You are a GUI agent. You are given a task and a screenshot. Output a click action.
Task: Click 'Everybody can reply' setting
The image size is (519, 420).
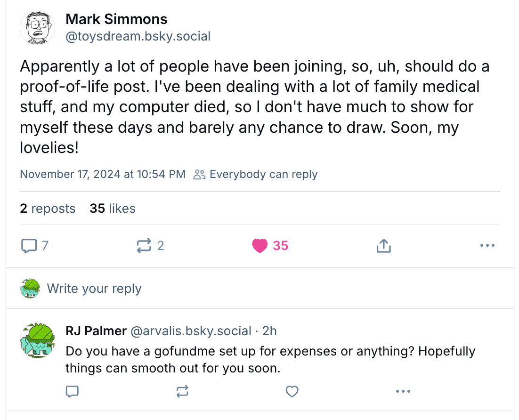(x=255, y=174)
